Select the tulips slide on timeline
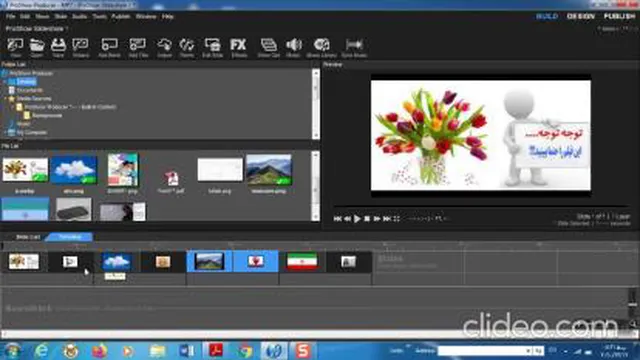 24,262
